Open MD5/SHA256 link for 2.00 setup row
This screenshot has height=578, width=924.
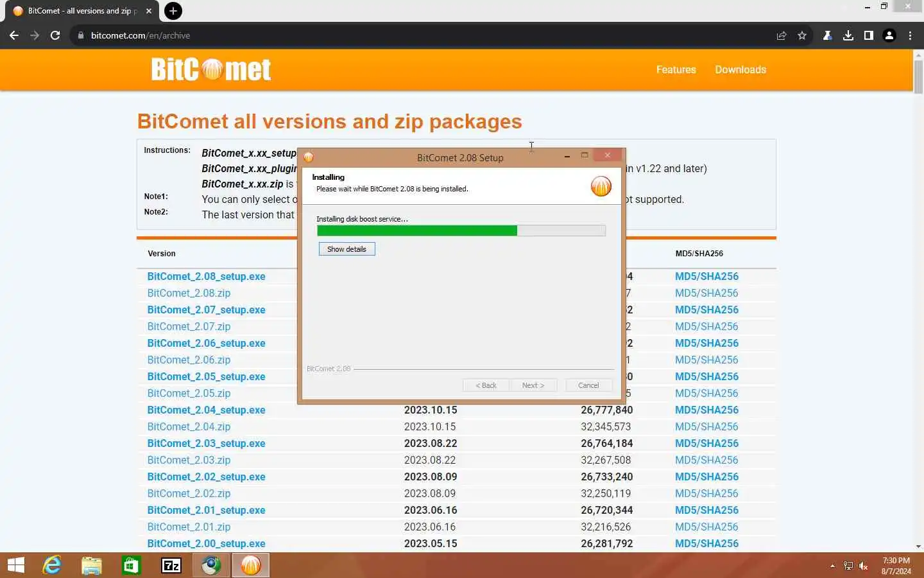[x=706, y=543]
